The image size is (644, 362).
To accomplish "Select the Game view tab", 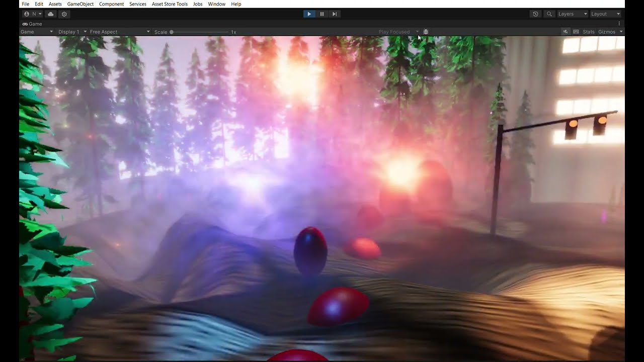I will coord(32,24).
